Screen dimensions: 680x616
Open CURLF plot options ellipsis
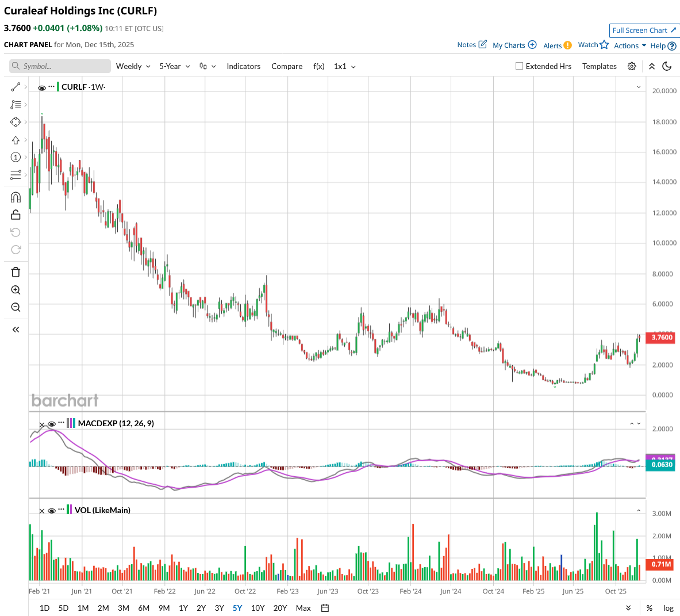52,86
